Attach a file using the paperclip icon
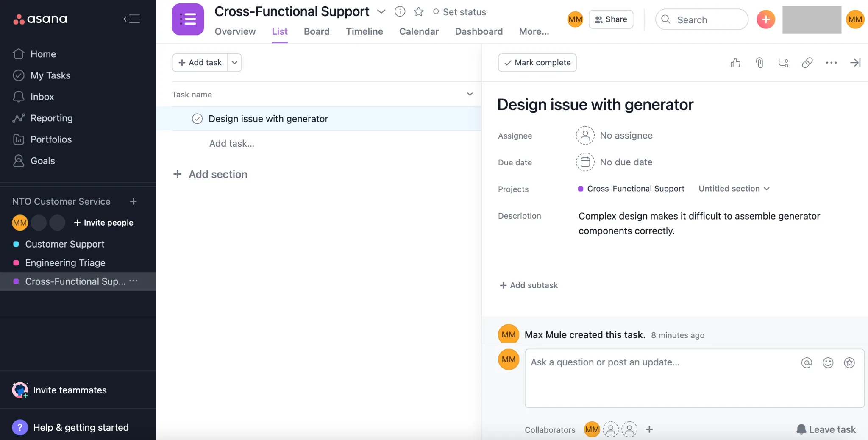The height and width of the screenshot is (440, 868). pyautogui.click(x=759, y=62)
